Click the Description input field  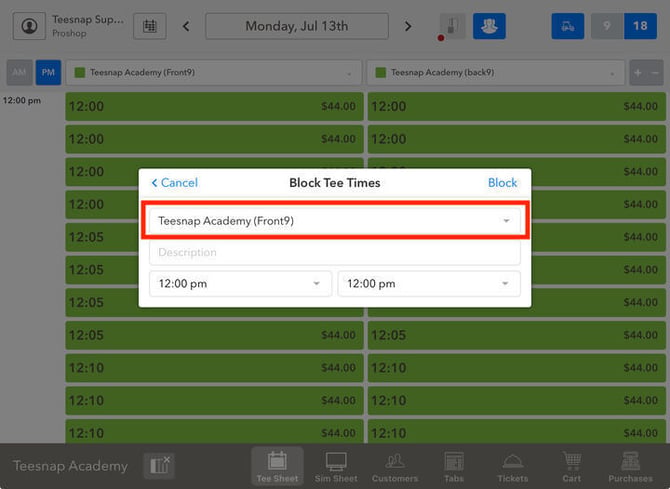[335, 253]
